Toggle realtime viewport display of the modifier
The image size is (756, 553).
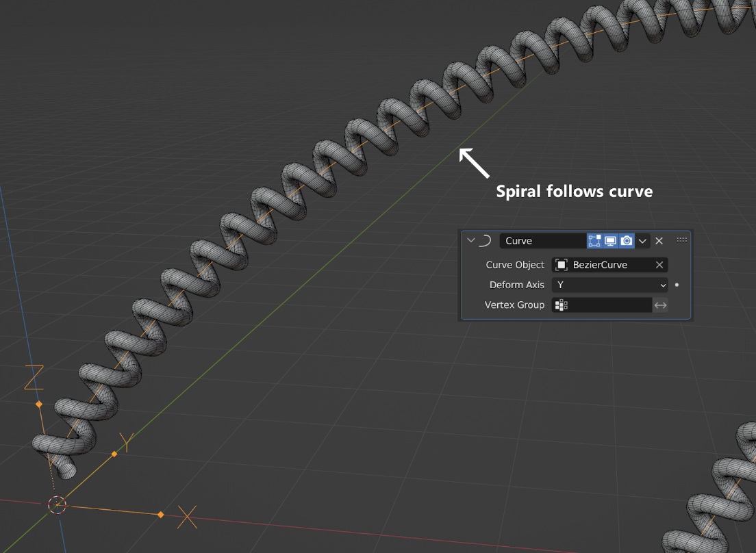(x=611, y=240)
